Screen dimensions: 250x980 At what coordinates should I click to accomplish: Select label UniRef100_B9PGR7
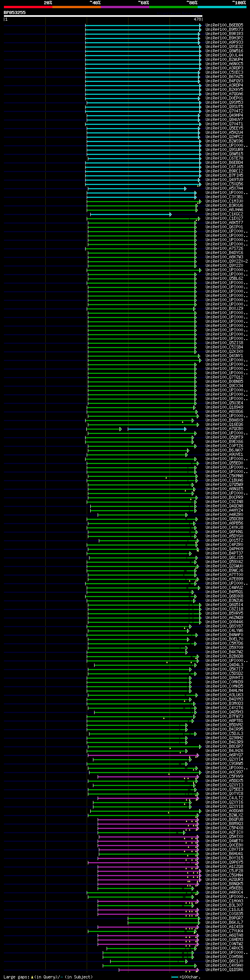(224, 918)
